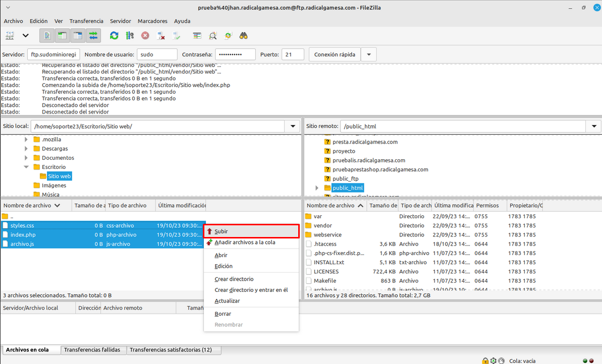Click the vendor remote folder icon
602x364 pixels.
tap(308, 225)
